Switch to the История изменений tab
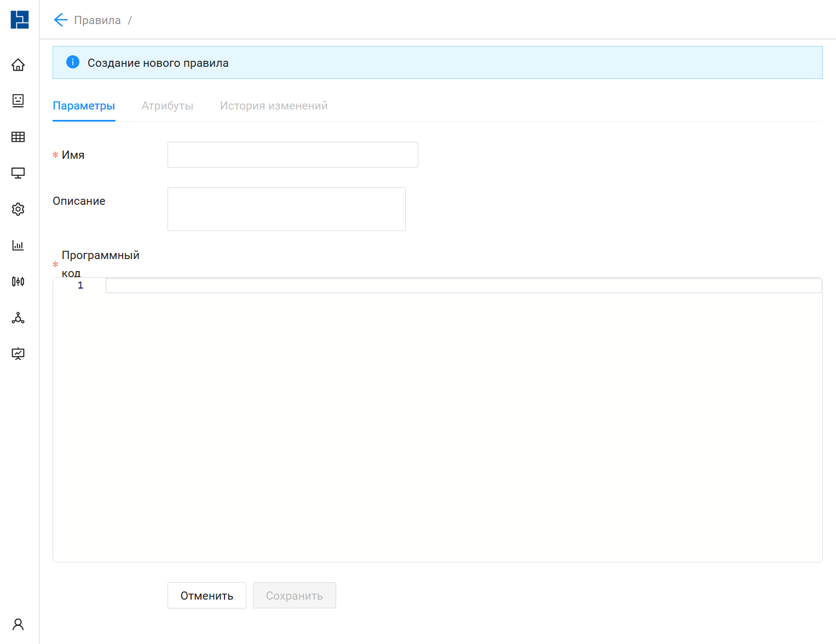Viewport: 836px width, 644px height. 274,106
